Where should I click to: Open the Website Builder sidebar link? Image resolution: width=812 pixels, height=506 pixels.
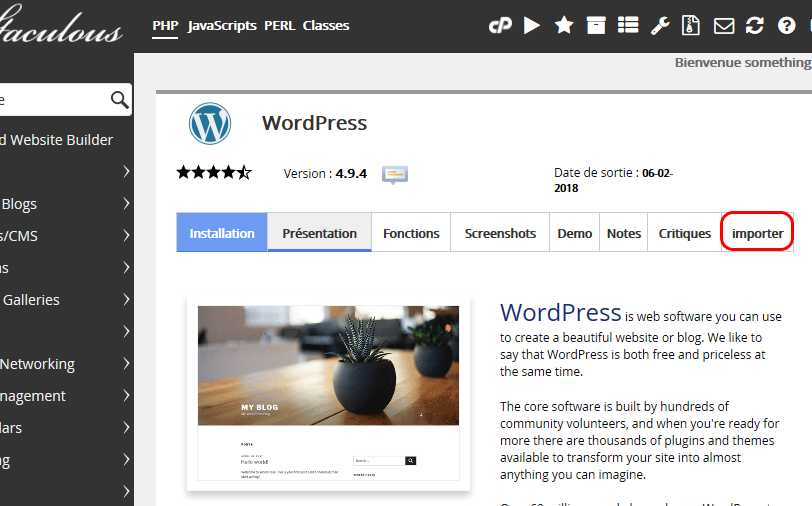coord(56,140)
